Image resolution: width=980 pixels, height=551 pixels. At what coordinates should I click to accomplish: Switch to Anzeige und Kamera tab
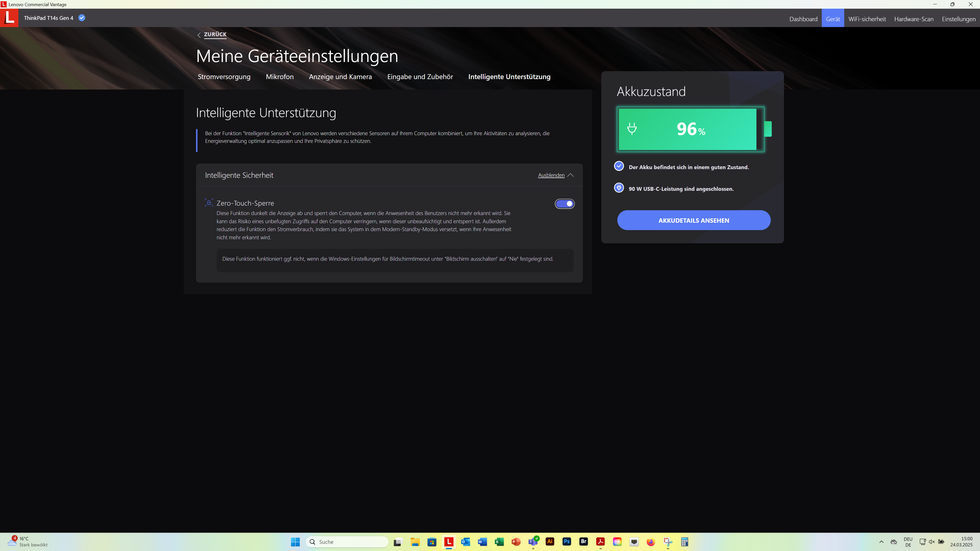tap(340, 77)
